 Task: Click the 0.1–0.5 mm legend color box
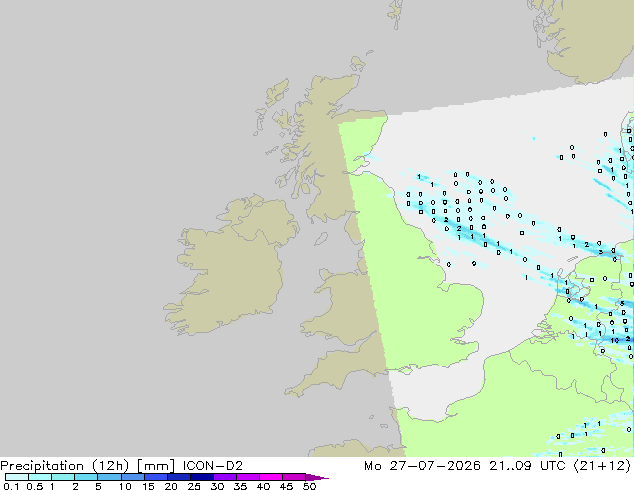(17, 477)
